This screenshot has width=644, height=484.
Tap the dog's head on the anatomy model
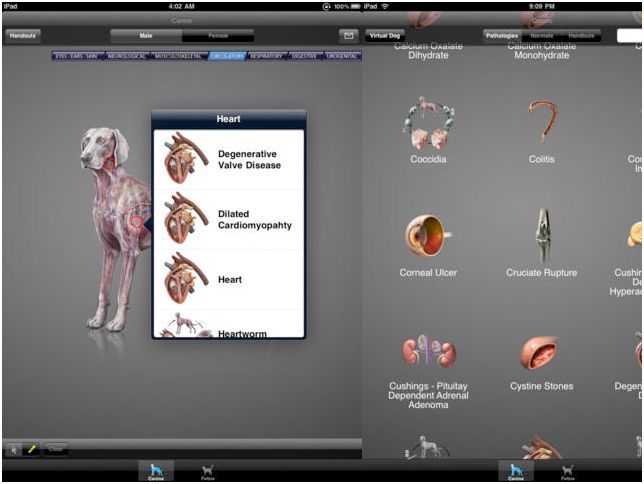(x=103, y=148)
